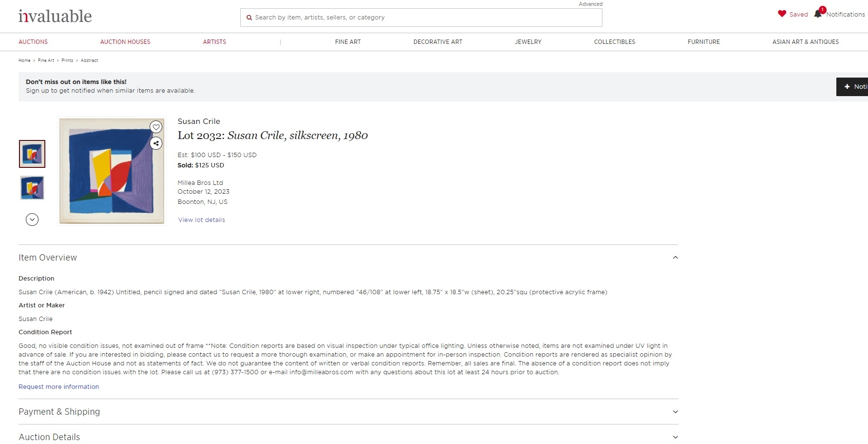The width and height of the screenshot is (868, 444).
Task: Click the red Saved heart icon
Action: coord(782,14)
